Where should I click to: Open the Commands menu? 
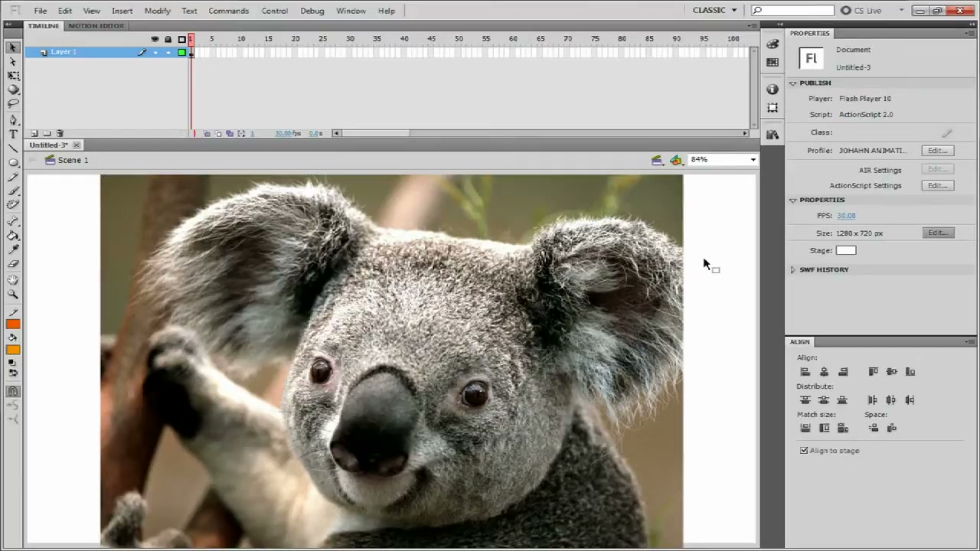(228, 11)
